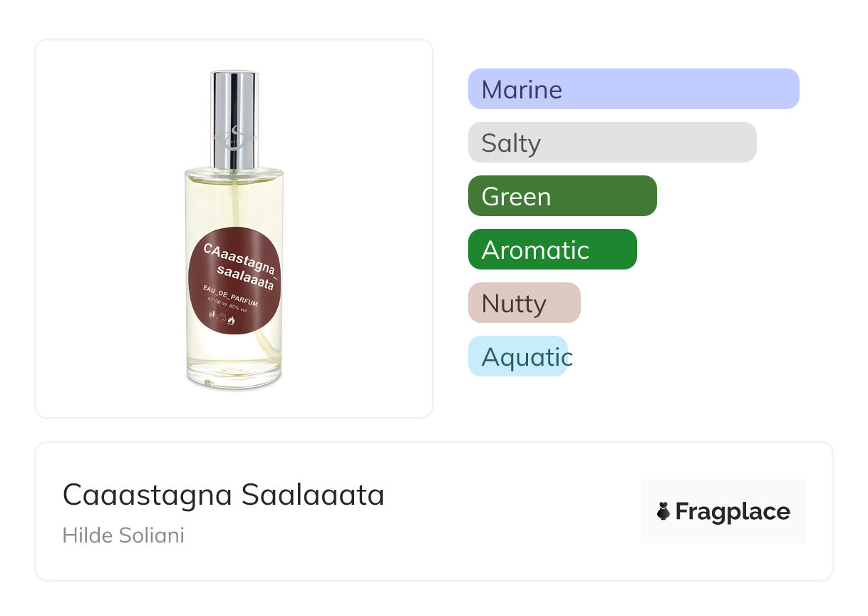Image resolution: width=868 pixels, height=616 pixels.
Task: Click the recycling symbol on bottle label
Action: point(222,317)
